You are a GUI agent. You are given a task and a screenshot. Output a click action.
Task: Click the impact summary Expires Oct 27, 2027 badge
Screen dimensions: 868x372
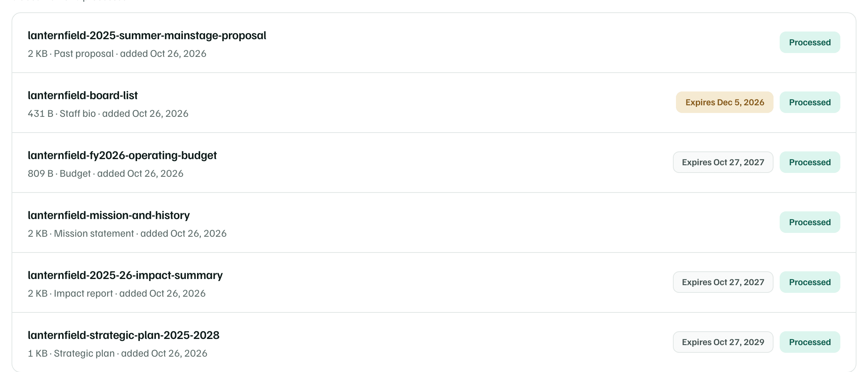(723, 282)
